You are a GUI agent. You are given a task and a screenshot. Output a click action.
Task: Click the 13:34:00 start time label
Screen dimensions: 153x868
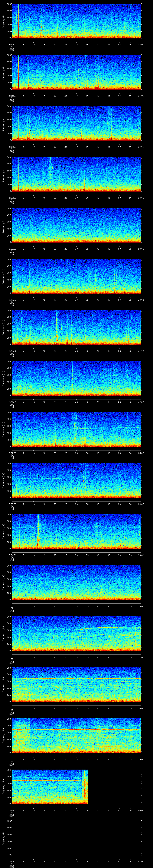click(12, 555)
